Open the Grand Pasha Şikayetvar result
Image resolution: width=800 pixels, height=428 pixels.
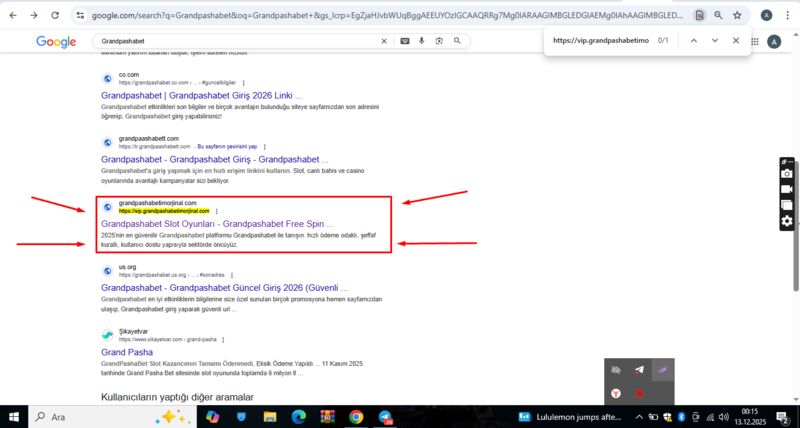click(x=127, y=352)
